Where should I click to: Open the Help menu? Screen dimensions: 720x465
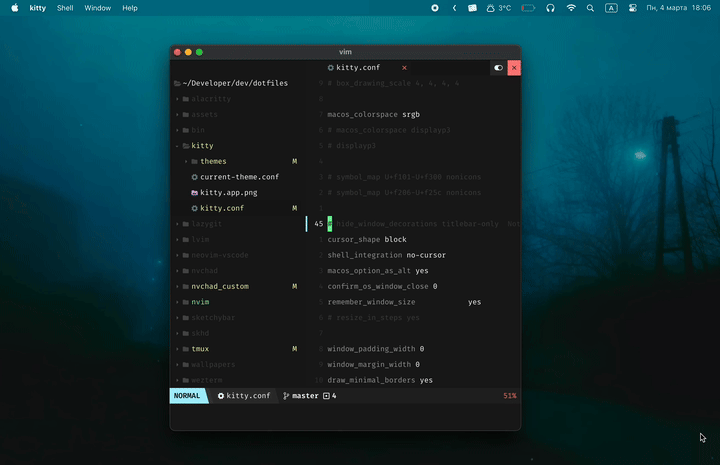pos(129,8)
